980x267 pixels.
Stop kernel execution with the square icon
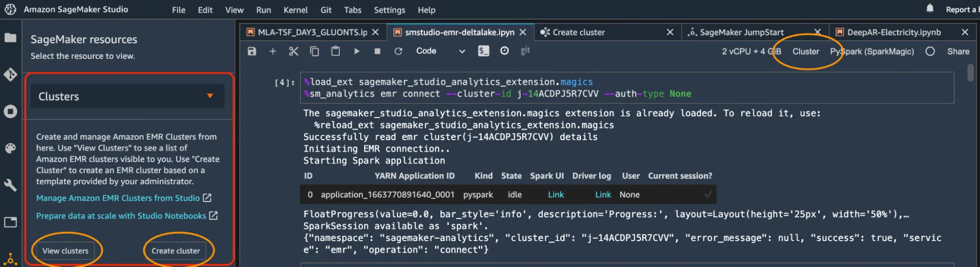(377, 51)
